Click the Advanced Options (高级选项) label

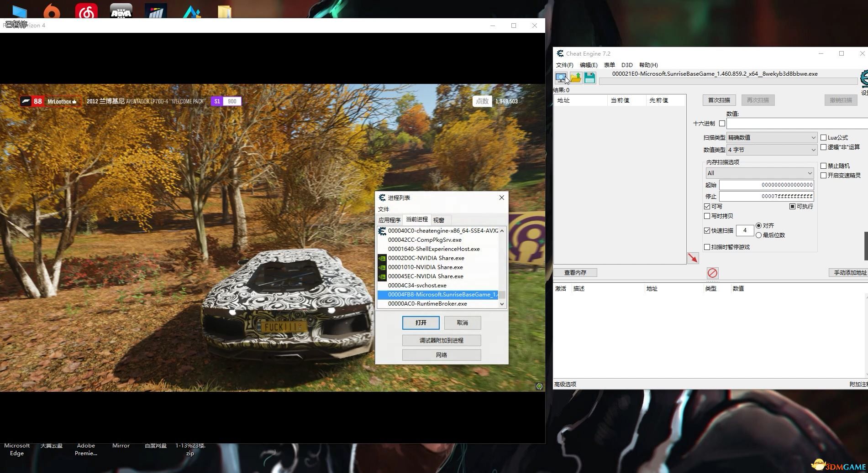[x=565, y=384]
